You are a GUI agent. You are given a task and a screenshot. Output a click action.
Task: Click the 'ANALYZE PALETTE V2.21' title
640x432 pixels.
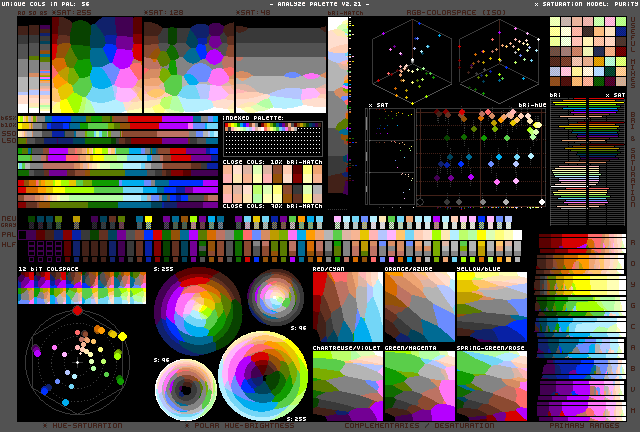point(320,4)
